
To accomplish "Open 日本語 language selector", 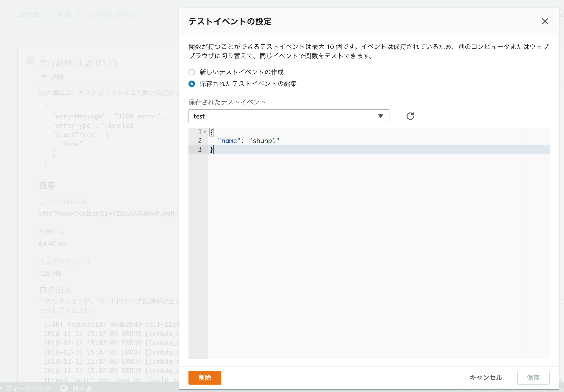I will (x=81, y=388).
